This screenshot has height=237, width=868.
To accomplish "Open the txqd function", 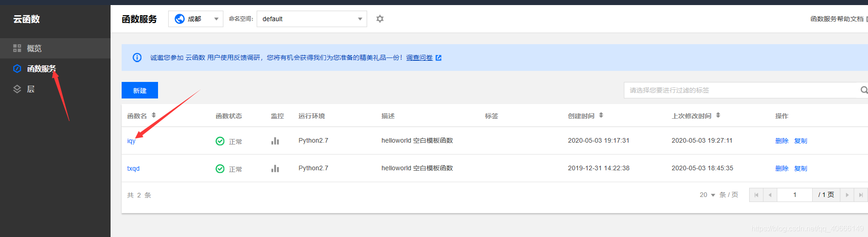I will click(x=133, y=168).
